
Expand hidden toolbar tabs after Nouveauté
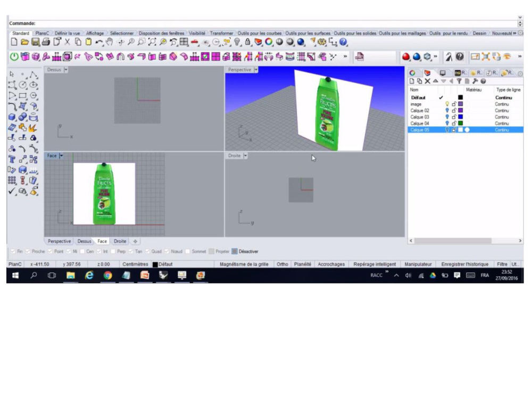click(514, 33)
